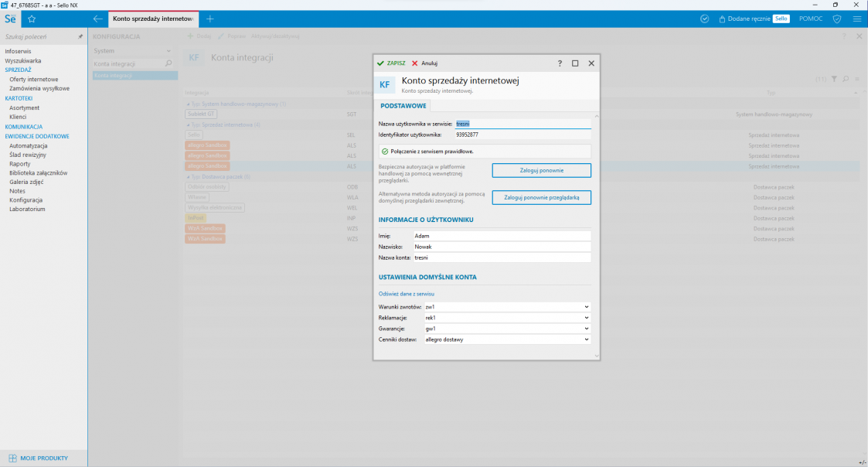
Task: Go back using the left arrow icon
Action: [x=97, y=19]
